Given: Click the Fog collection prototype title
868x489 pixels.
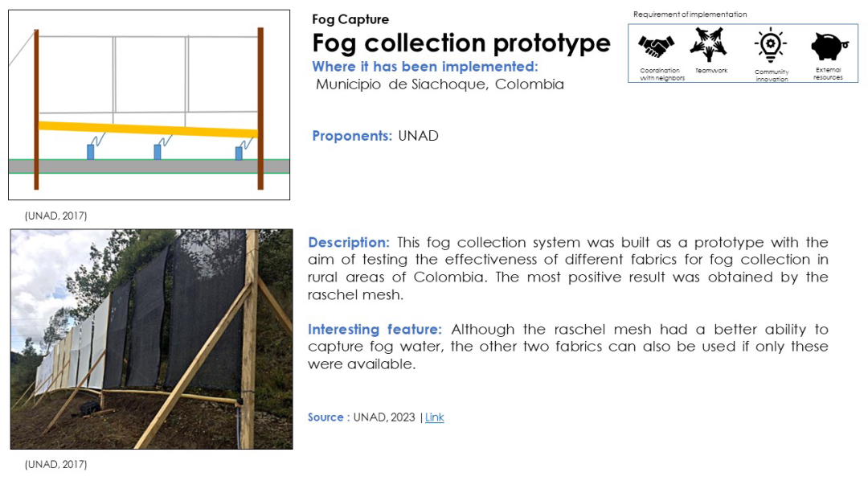Looking at the screenshot, I should pyautogui.click(x=461, y=43).
